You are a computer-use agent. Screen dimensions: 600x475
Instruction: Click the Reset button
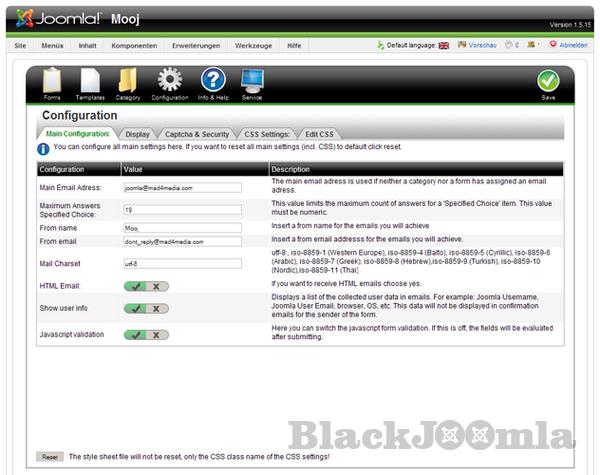click(50, 456)
